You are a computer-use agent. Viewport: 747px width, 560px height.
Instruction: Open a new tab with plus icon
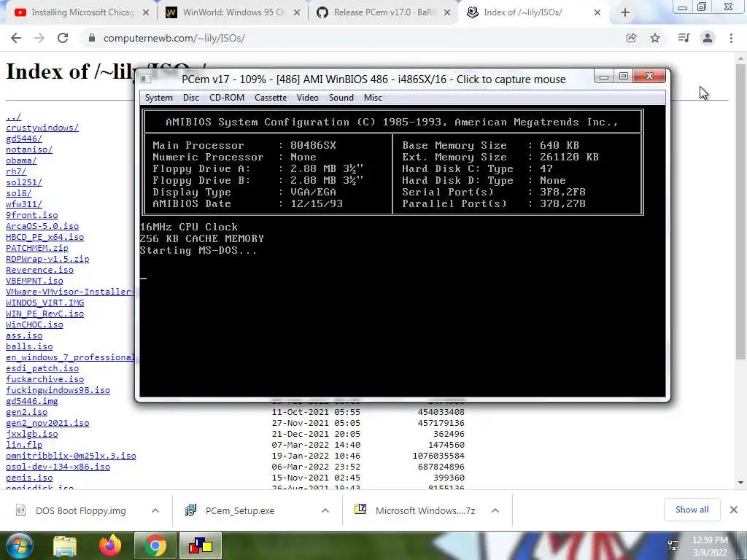coord(625,12)
